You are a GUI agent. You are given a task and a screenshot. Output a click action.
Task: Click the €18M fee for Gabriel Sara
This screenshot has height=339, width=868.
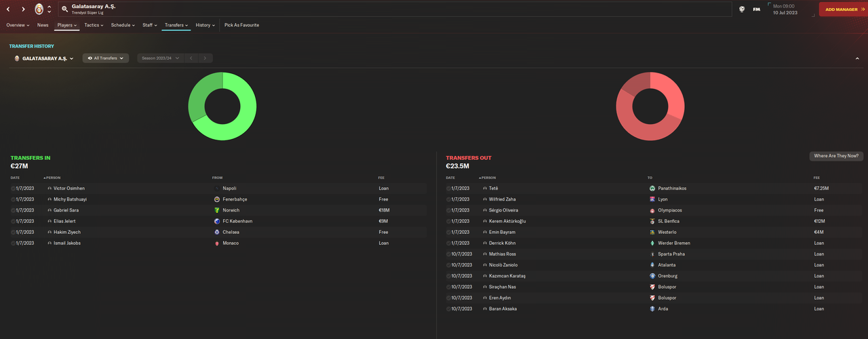384,210
